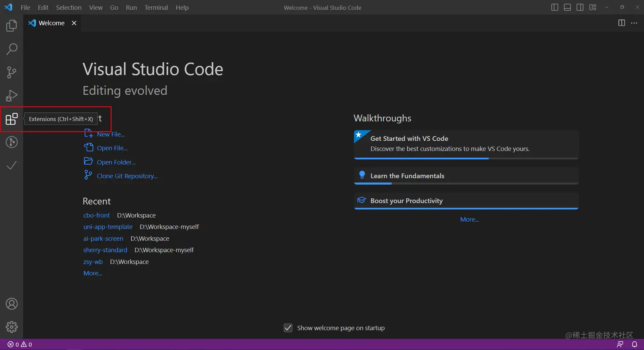Screen dimensions: 644x350
Task: Open the Help menu
Action: (182, 7)
